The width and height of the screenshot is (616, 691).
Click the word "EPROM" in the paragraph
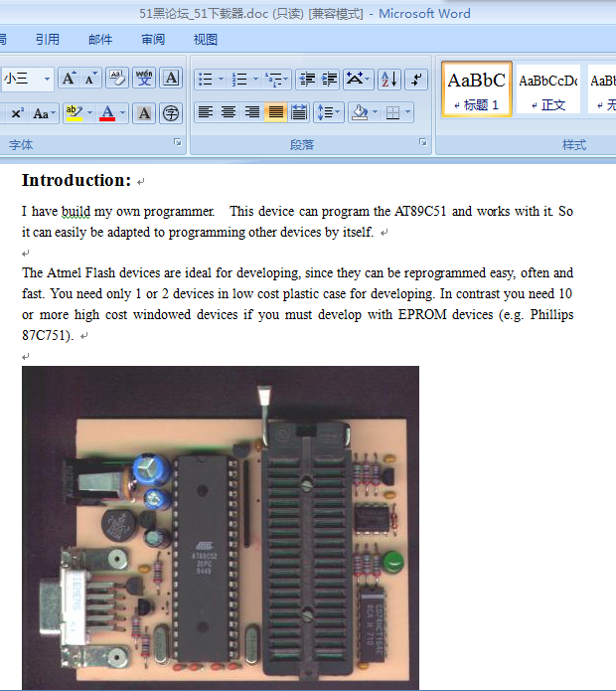(x=422, y=314)
